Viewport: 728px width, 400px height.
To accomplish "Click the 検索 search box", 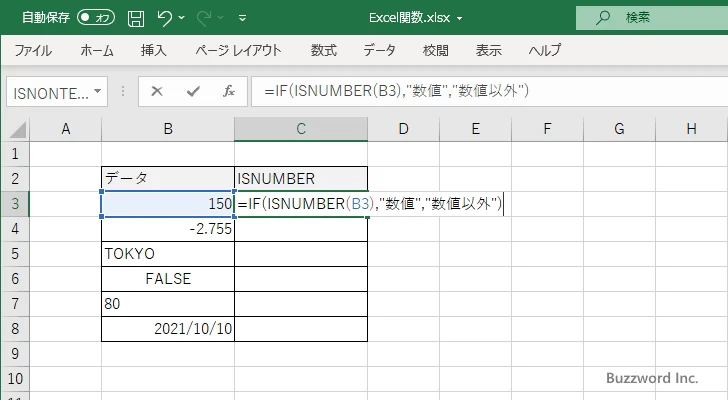I will point(652,18).
